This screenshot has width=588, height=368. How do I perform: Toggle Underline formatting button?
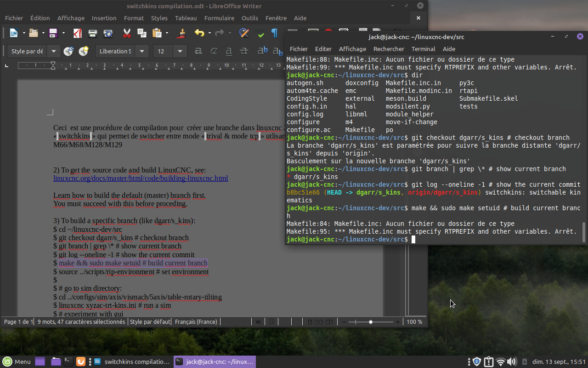click(229, 51)
